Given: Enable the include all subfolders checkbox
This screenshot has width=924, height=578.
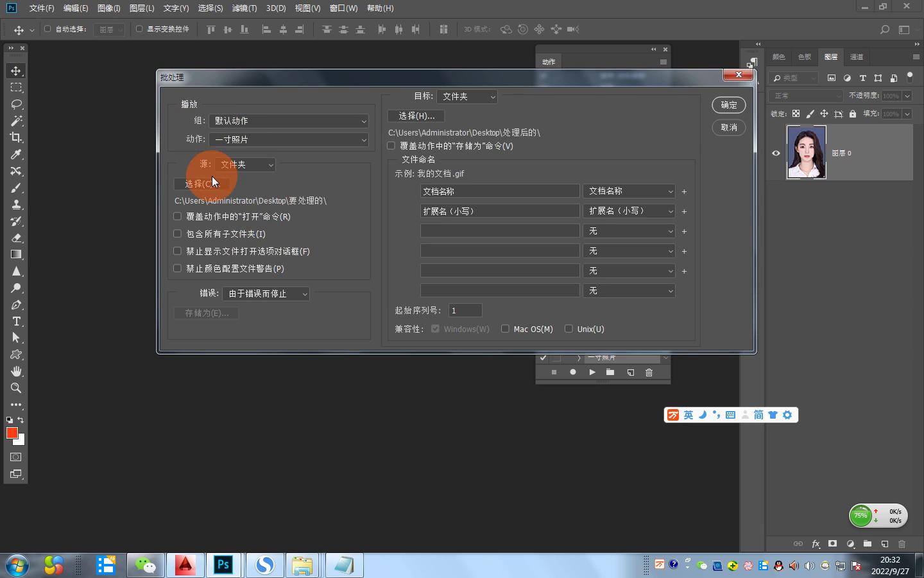Looking at the screenshot, I should point(178,234).
